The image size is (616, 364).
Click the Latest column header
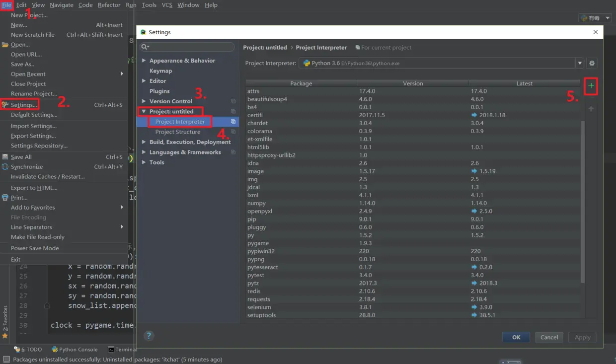tap(524, 83)
